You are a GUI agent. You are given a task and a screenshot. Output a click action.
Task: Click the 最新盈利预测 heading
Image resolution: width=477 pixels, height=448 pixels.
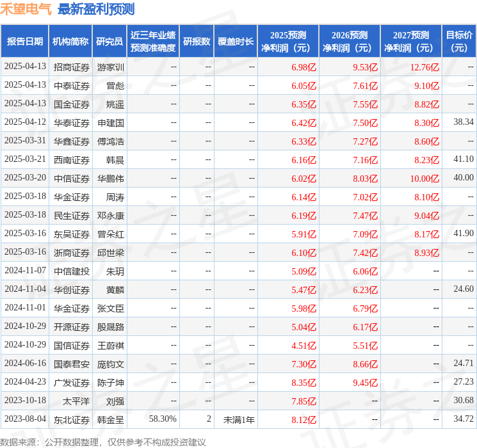pos(96,9)
